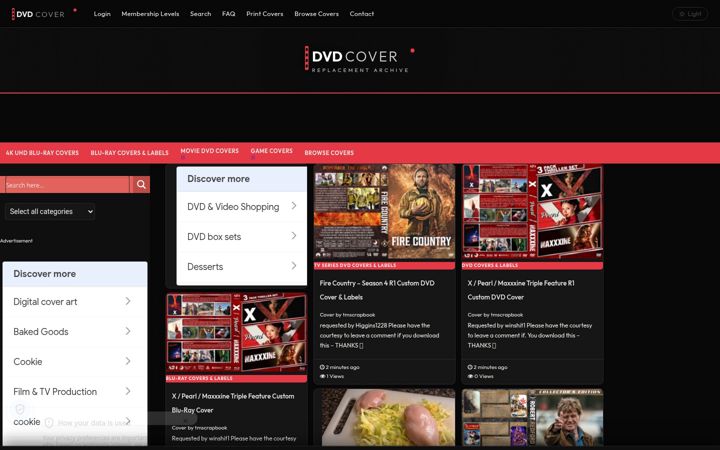Toggle the Light theme switch
720x450 pixels.
tap(690, 14)
